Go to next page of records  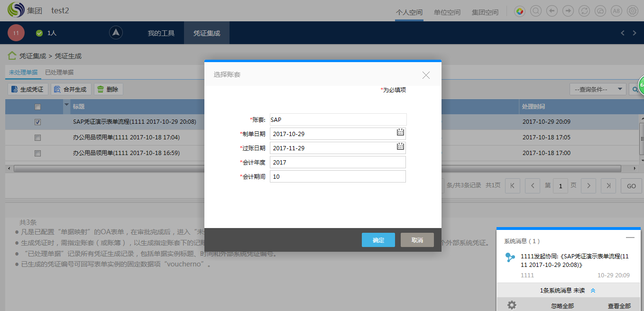pyautogui.click(x=589, y=186)
